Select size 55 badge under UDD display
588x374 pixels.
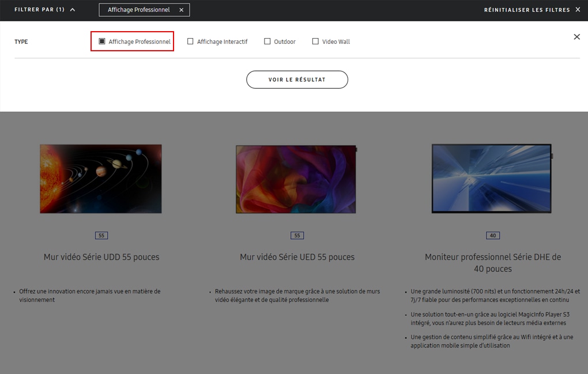[x=101, y=235]
